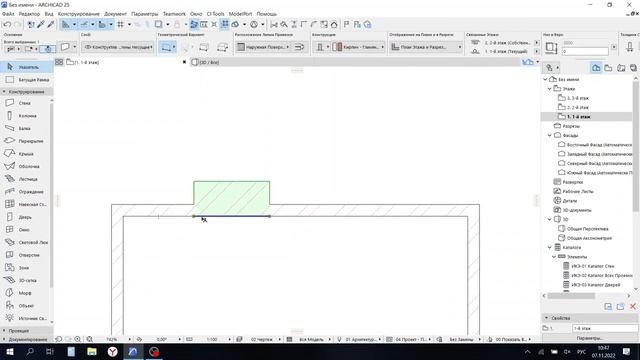Toggle the Snap Guides toolbar button
This screenshot has width=640, height=360.
[84, 24]
